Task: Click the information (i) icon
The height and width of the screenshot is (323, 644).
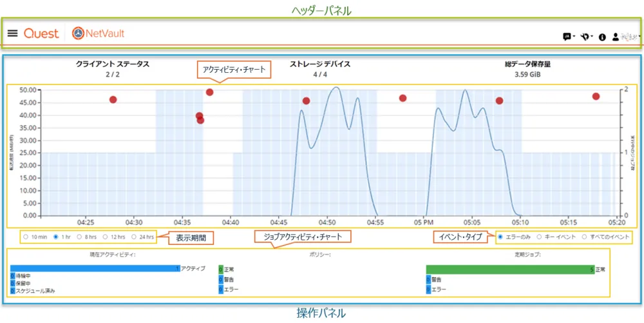Action: (x=603, y=37)
